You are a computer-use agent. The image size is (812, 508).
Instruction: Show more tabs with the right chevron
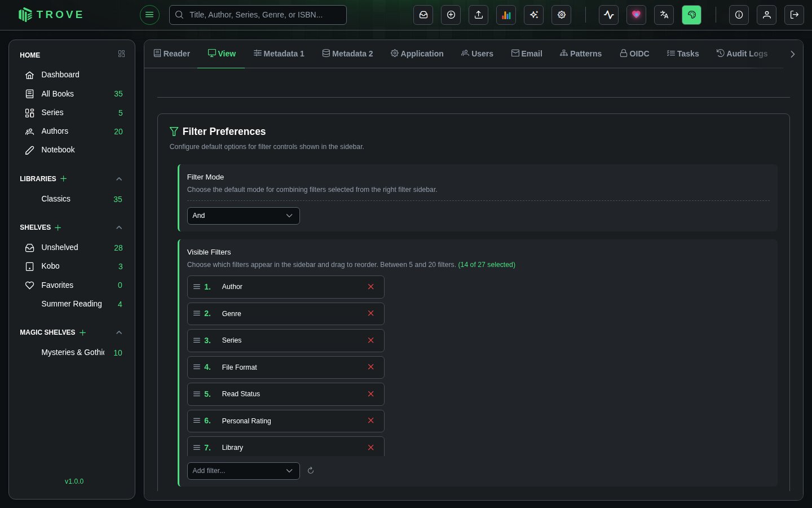click(x=792, y=54)
